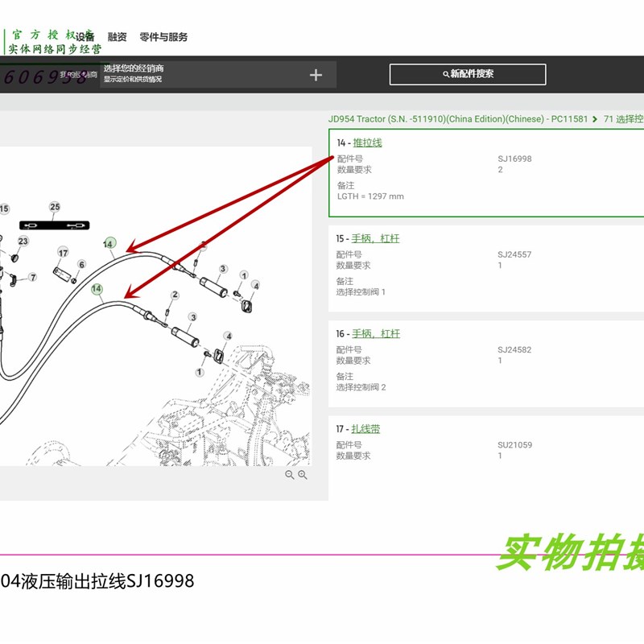Select callout 4 on the lower clip
This screenshot has width=644, height=644.
(229, 336)
